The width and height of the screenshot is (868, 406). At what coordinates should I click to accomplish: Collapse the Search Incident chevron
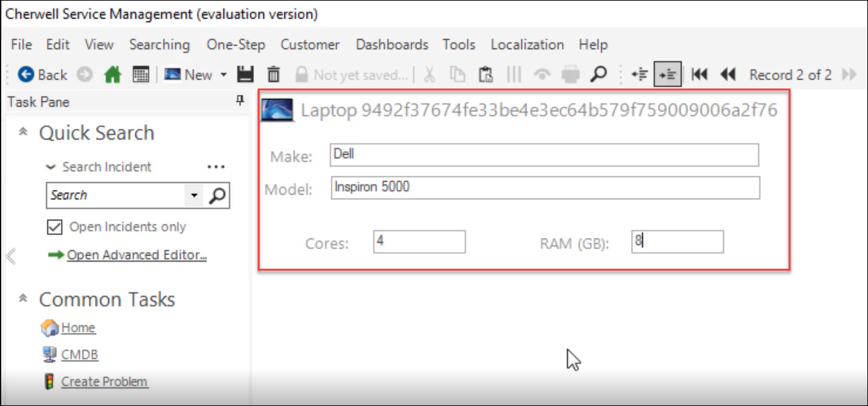[x=51, y=167]
